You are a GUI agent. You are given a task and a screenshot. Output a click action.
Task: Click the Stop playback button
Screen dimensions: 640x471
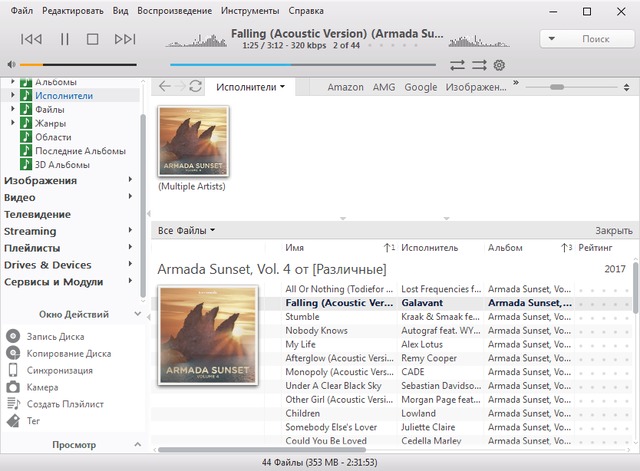click(93, 39)
